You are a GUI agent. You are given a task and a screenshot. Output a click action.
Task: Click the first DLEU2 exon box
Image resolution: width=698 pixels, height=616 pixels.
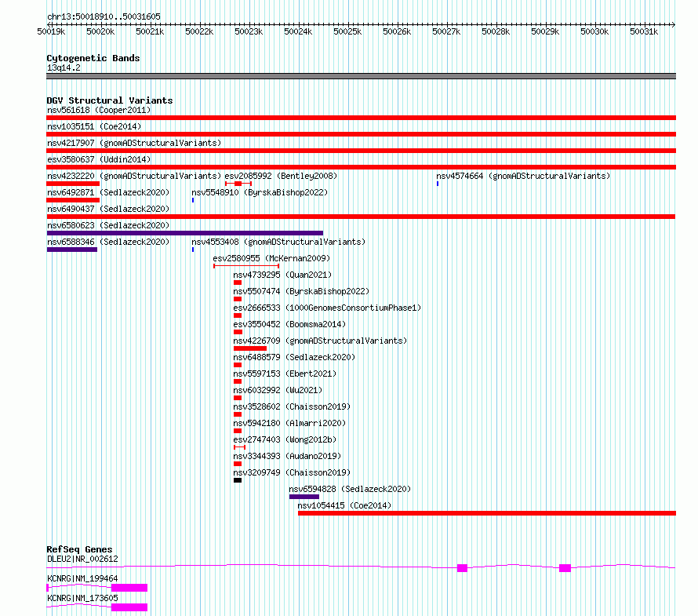[463, 568]
